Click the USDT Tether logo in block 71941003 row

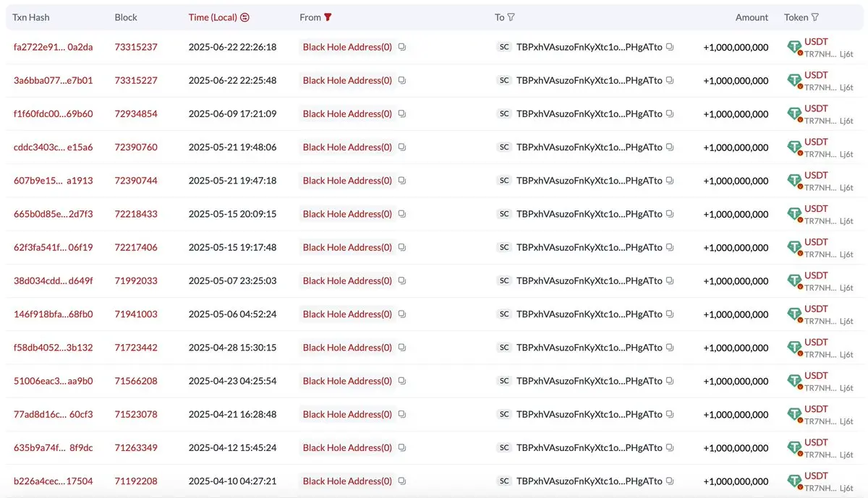click(795, 314)
